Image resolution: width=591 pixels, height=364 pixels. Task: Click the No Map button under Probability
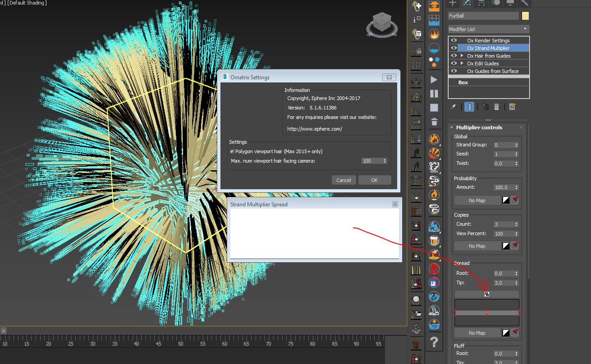point(477,200)
